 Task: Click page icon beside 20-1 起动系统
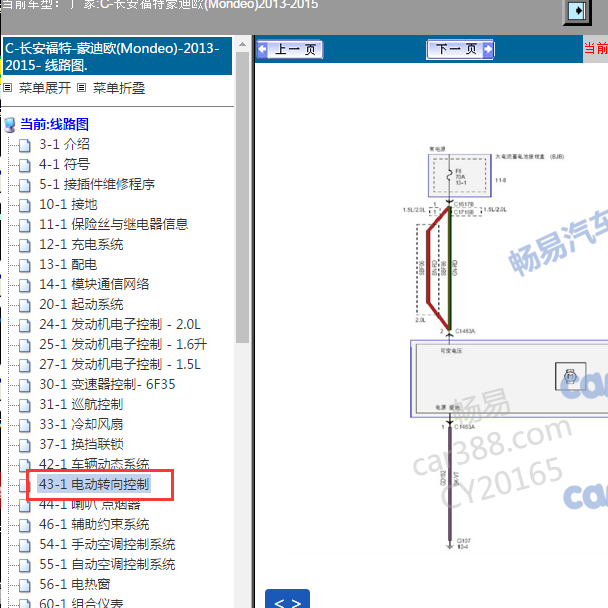coord(25,306)
